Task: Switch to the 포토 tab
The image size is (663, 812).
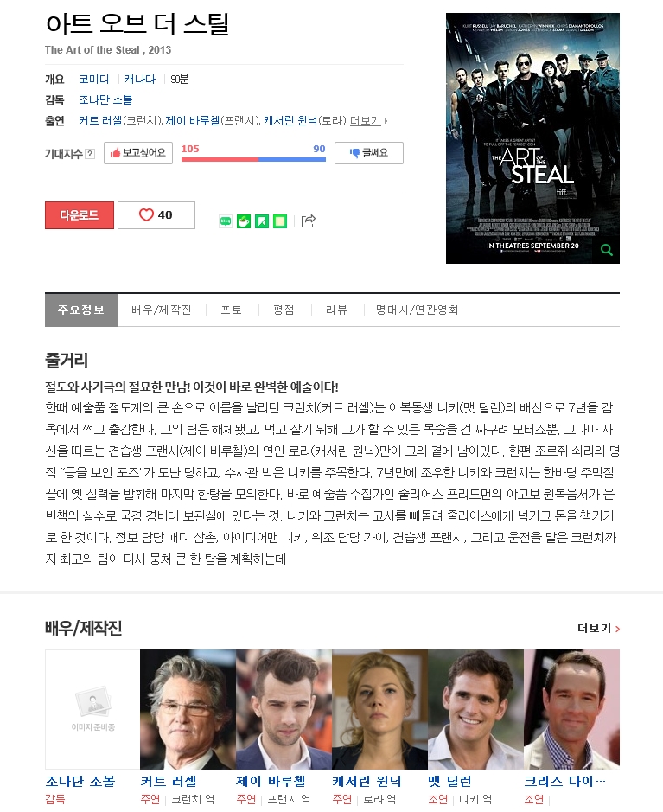Action: click(x=232, y=310)
